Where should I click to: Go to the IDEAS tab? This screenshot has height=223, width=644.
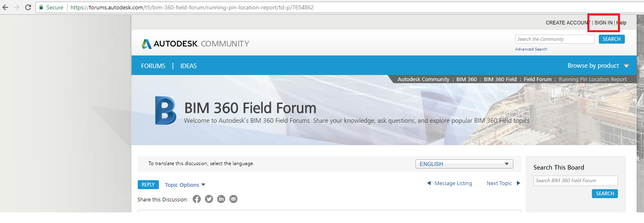click(189, 66)
